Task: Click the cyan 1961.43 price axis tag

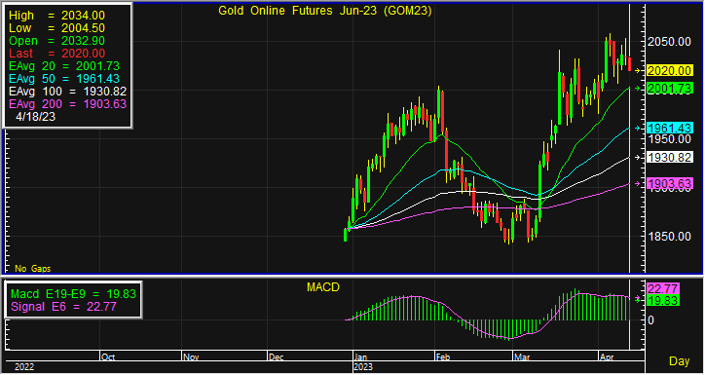Action: click(x=669, y=128)
